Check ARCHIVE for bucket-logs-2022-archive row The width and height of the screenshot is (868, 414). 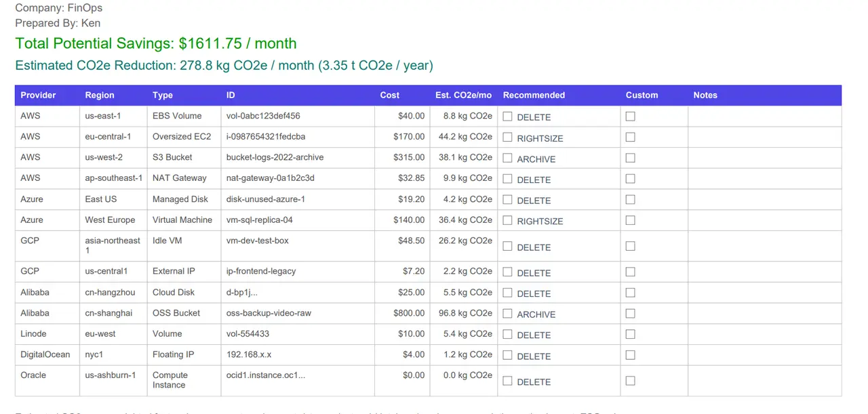point(507,159)
